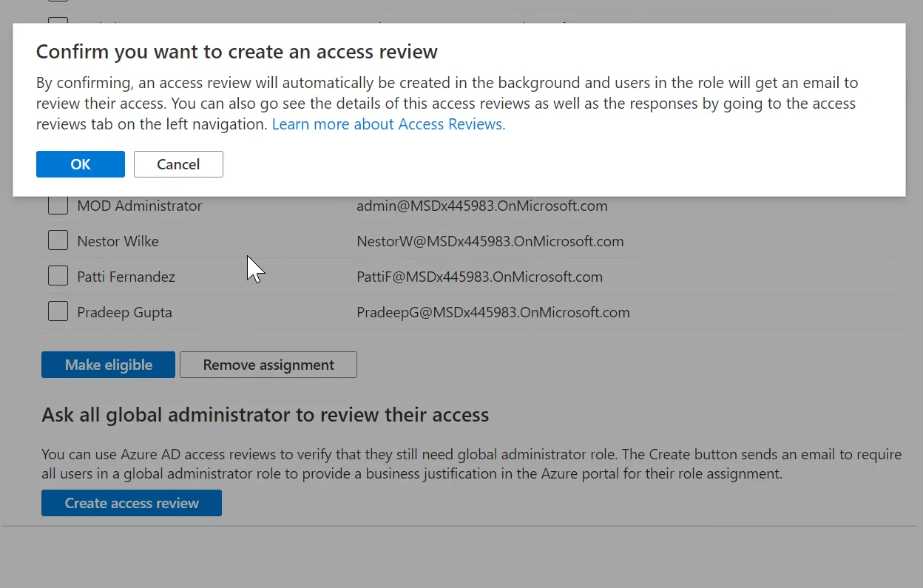Image resolution: width=923 pixels, height=588 pixels.
Task: Select the MOD Administrator name
Action: pos(139,206)
